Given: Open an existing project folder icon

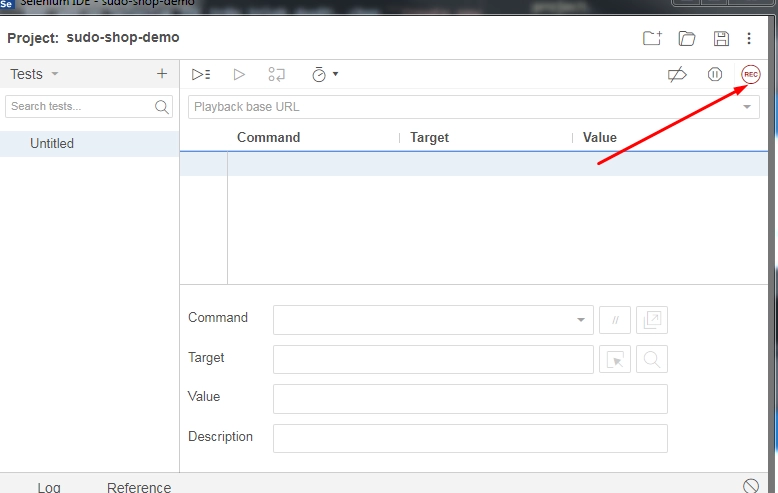Looking at the screenshot, I should pos(687,38).
